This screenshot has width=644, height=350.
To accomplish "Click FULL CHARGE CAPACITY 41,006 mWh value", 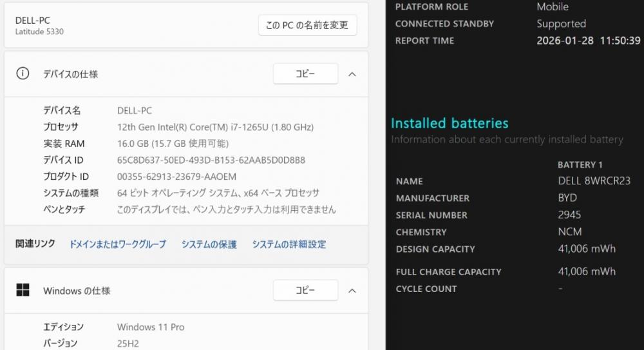I will tap(587, 271).
